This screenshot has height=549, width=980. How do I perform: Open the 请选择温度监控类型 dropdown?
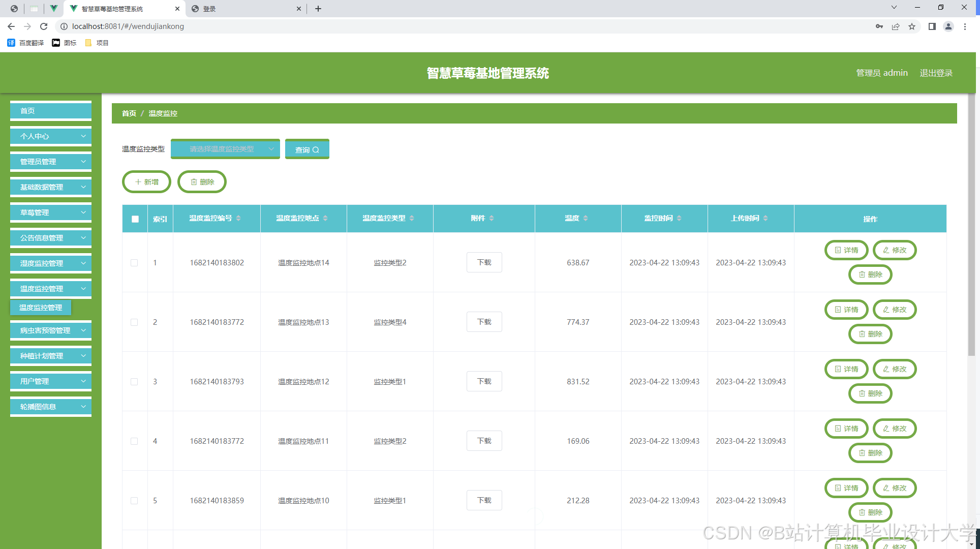click(x=225, y=149)
